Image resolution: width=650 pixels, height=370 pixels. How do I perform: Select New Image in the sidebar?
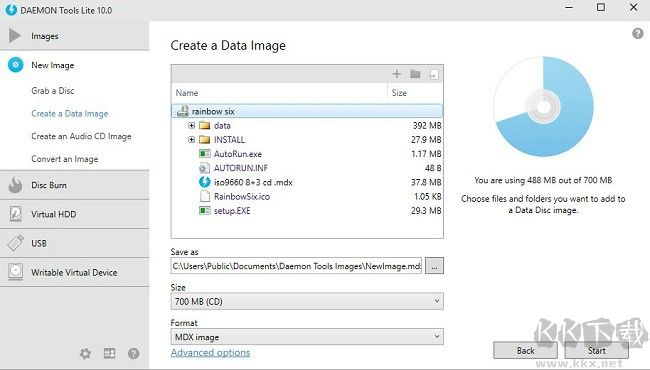(75, 65)
